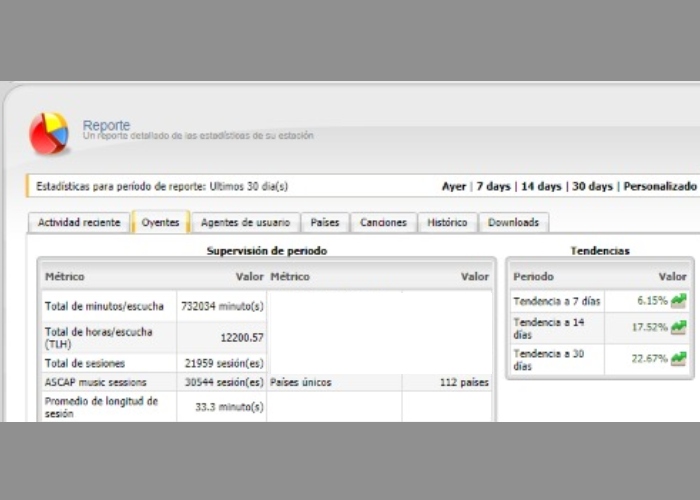Choose the Personalizado report period

click(660, 186)
